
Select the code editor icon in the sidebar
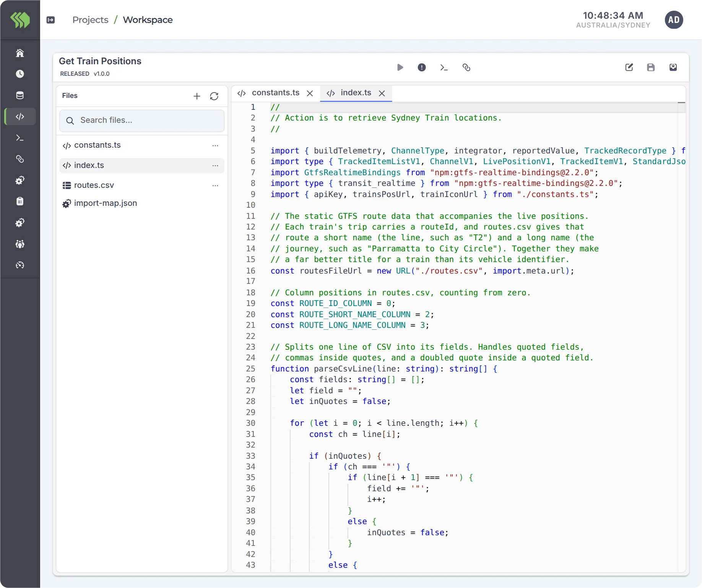point(20,117)
